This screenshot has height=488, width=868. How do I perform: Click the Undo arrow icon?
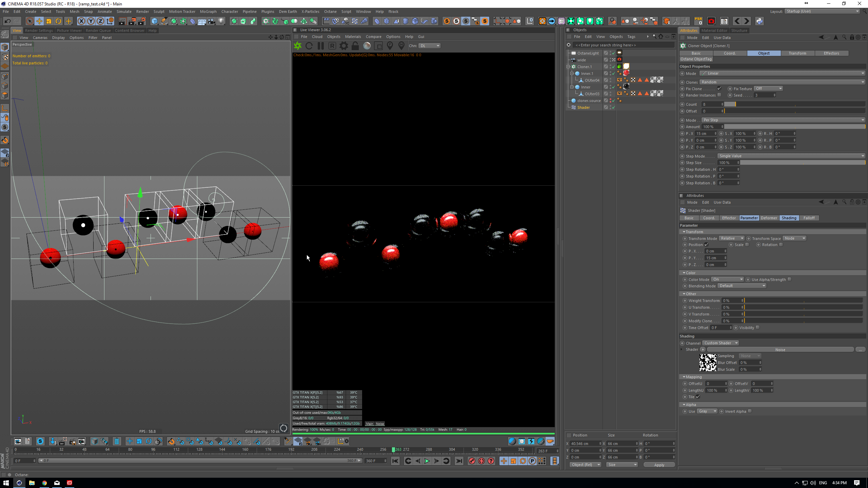(7, 21)
